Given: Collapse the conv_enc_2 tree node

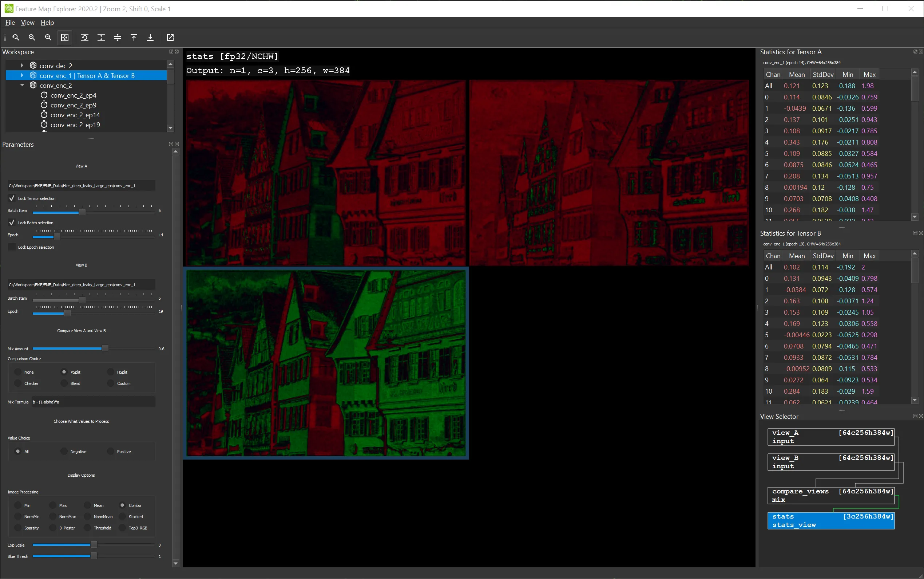Looking at the screenshot, I should point(22,85).
